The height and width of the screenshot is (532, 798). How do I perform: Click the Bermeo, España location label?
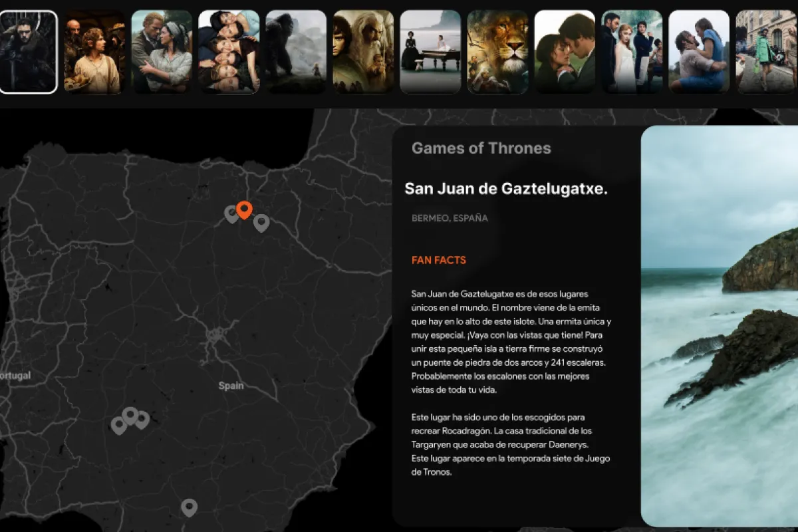[450, 218]
